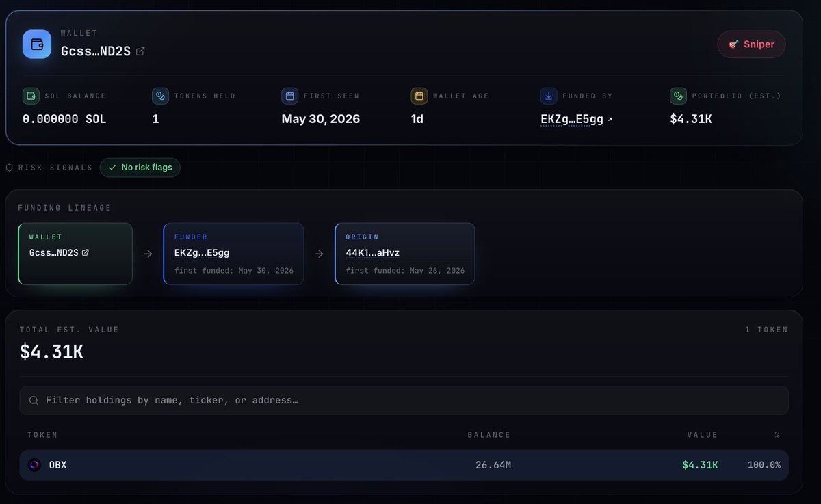Click the blue wallet avatar icon
This screenshot has height=504, width=821.
(37, 44)
